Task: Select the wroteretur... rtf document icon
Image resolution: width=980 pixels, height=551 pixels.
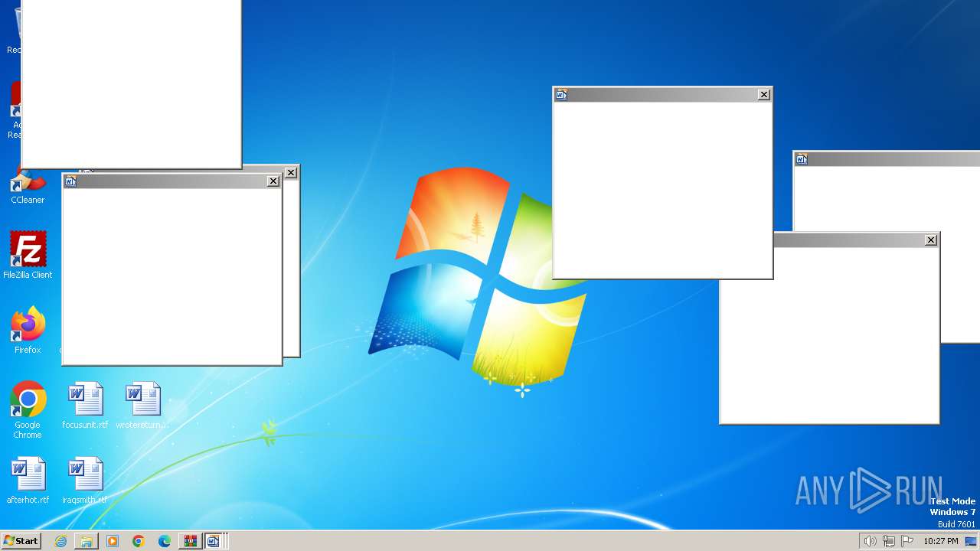Action: tap(142, 406)
